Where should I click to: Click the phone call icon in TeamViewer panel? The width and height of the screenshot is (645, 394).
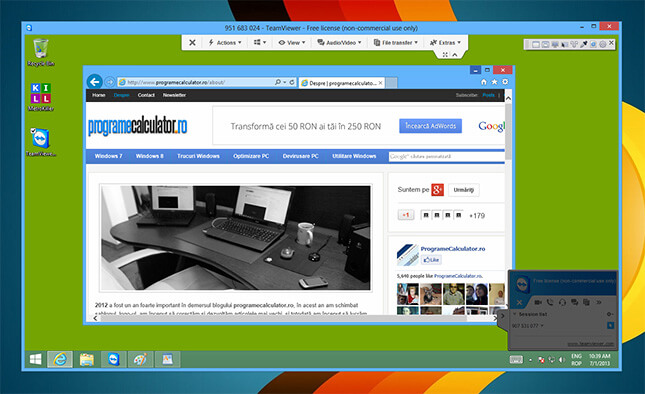click(x=550, y=302)
